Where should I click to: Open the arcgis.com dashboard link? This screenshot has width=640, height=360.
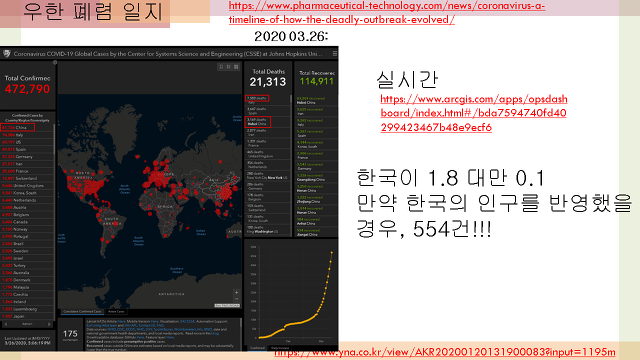[473, 113]
